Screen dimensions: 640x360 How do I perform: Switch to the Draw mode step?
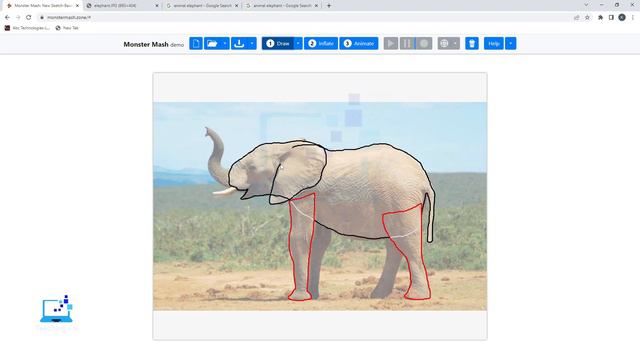[278, 43]
